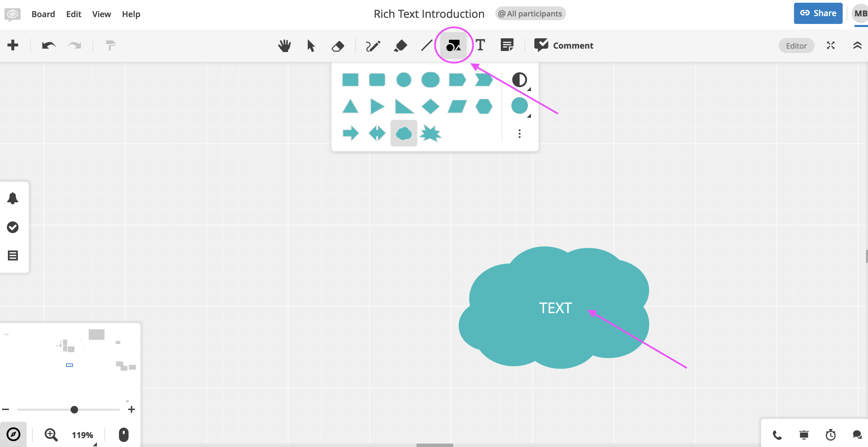Pick the starburst shape

pos(430,133)
